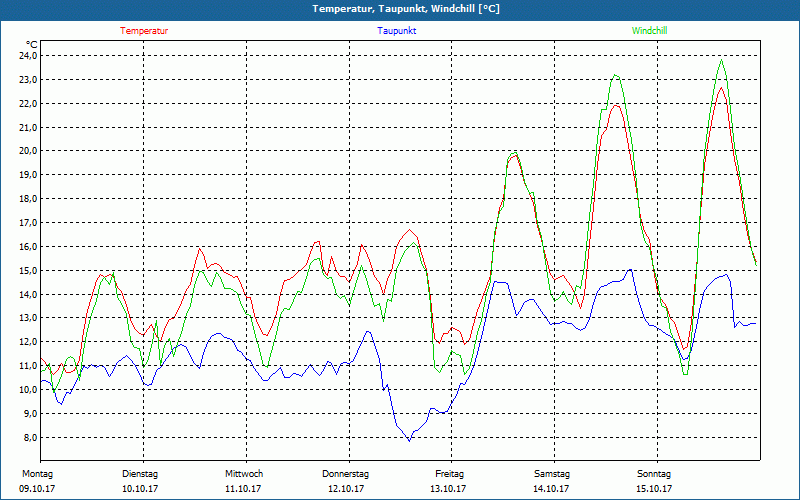The width and height of the screenshot is (800, 500).
Task: Click the 19,0 y-axis value
Action: [x=28, y=175]
